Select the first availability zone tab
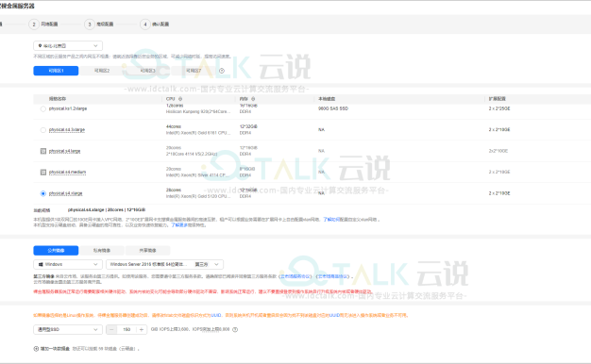 pyautogui.click(x=56, y=71)
